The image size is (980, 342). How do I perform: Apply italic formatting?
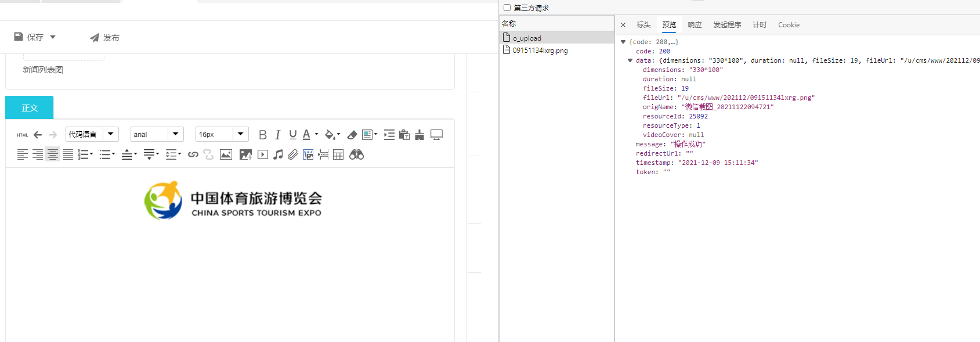(278, 135)
